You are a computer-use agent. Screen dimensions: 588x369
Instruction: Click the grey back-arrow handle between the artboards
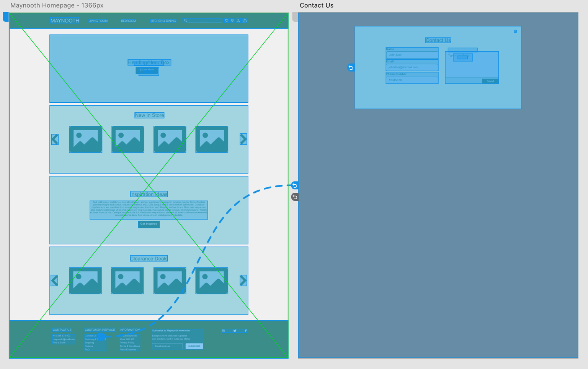[x=295, y=197]
